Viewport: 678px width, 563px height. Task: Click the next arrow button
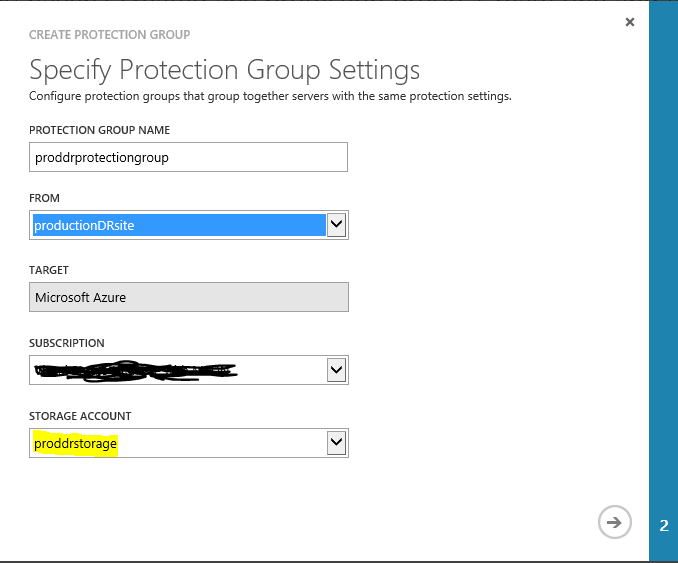coord(615,521)
